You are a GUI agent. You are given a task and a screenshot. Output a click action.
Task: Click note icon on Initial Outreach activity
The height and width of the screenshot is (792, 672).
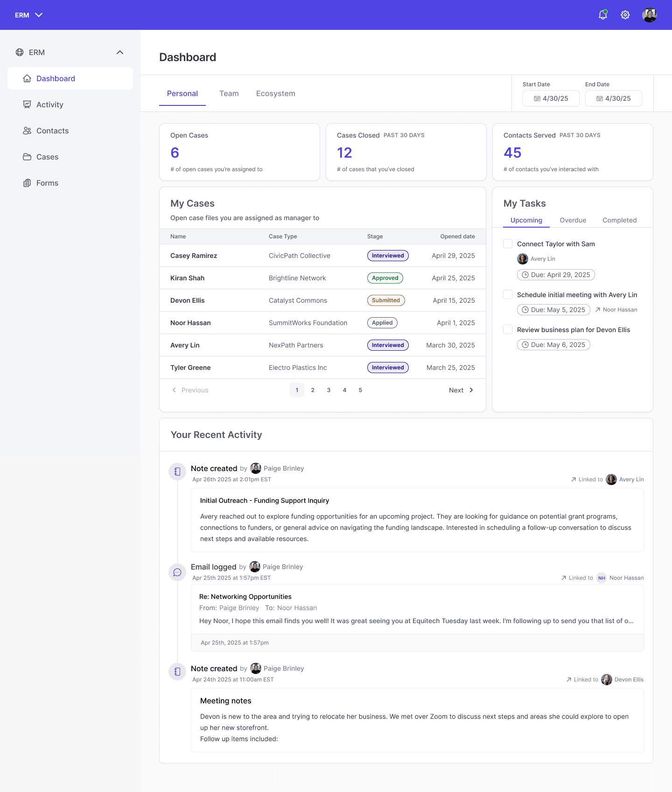[177, 472]
